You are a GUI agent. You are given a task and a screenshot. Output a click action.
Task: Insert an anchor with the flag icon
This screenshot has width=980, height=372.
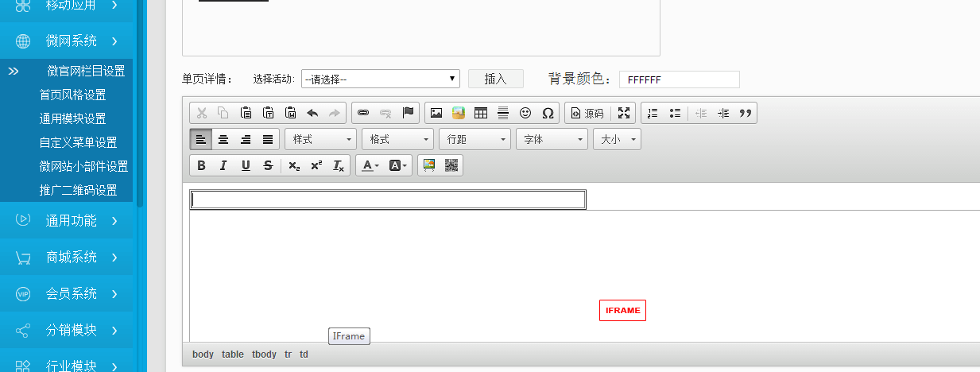(408, 113)
